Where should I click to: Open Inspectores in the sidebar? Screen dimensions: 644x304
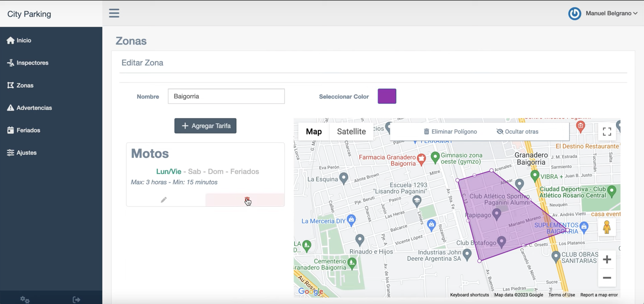coord(32,63)
